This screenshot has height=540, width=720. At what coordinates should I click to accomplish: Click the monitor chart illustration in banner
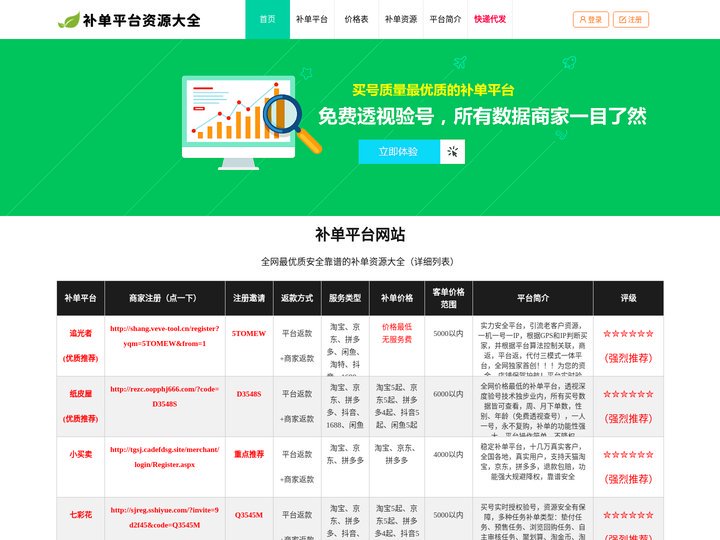click(x=250, y=123)
